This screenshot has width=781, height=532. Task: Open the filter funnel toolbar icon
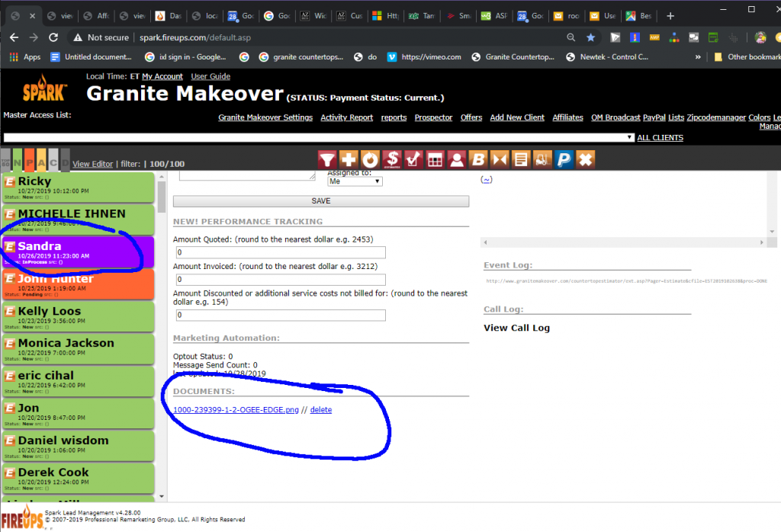click(x=327, y=160)
